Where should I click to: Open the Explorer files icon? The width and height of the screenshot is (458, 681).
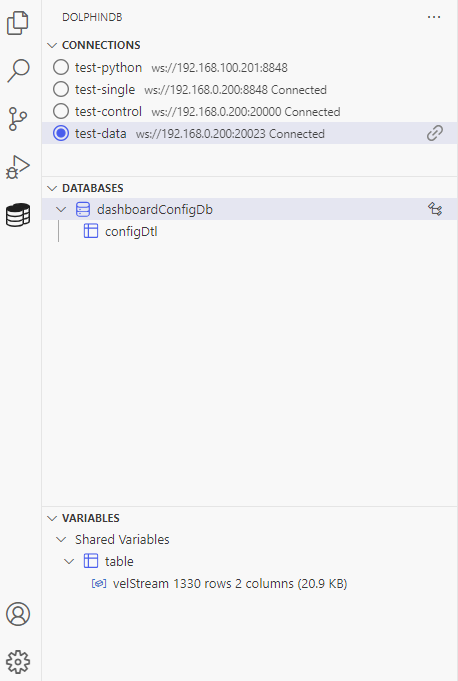click(18, 23)
